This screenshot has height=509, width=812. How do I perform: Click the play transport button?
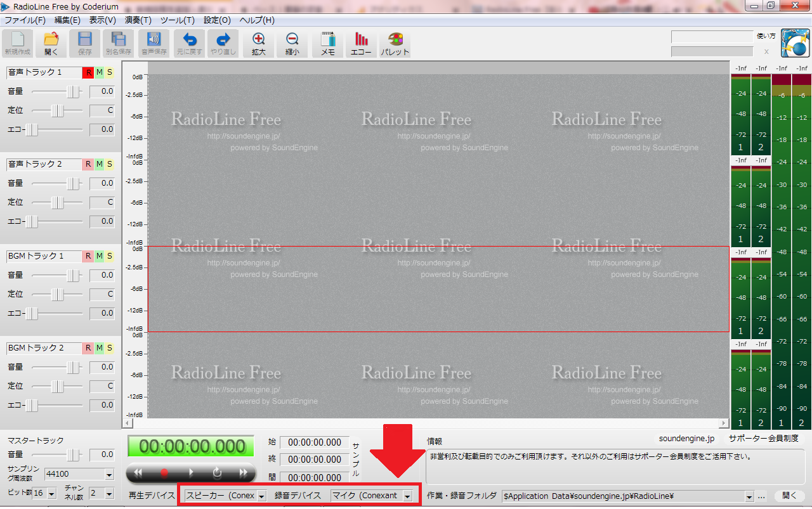click(191, 473)
